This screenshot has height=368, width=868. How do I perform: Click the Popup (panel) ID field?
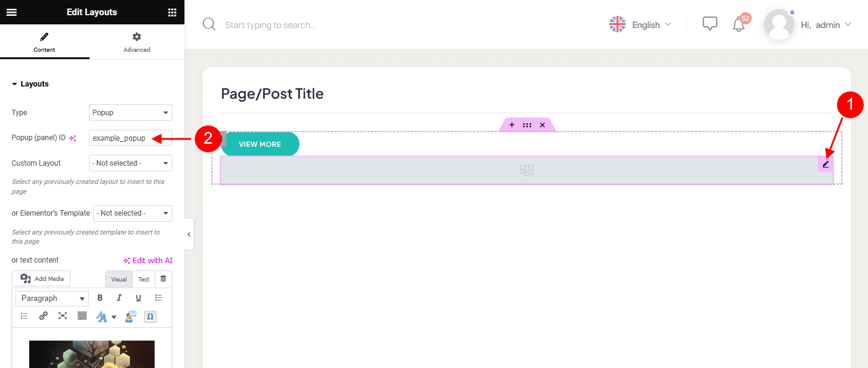click(130, 138)
